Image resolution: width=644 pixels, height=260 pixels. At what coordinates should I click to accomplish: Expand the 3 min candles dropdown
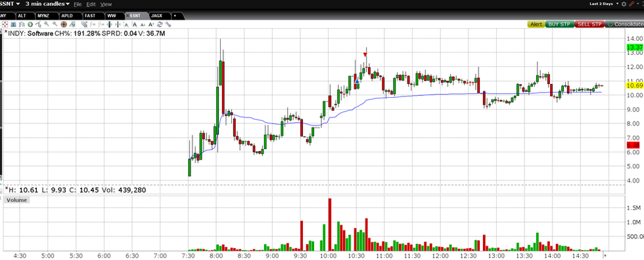pos(47,4)
